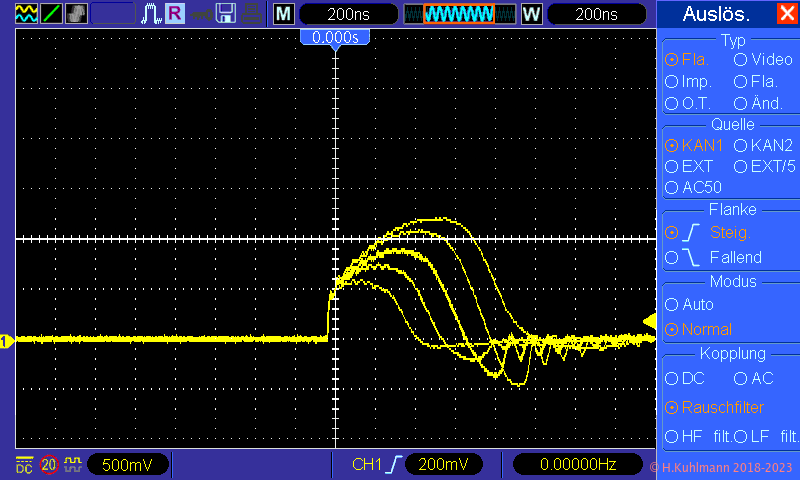This screenshot has height=480, width=800.
Task: Click the W window timebase icon
Action: [532, 14]
